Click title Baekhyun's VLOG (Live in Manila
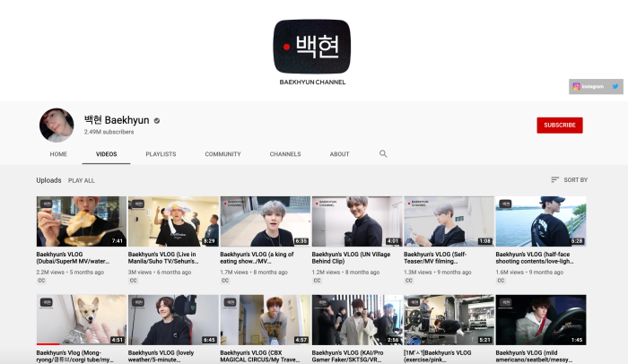 (x=163, y=257)
